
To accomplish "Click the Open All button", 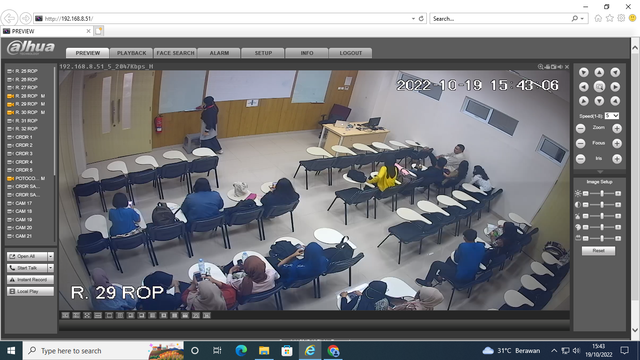I will pos(27,256).
